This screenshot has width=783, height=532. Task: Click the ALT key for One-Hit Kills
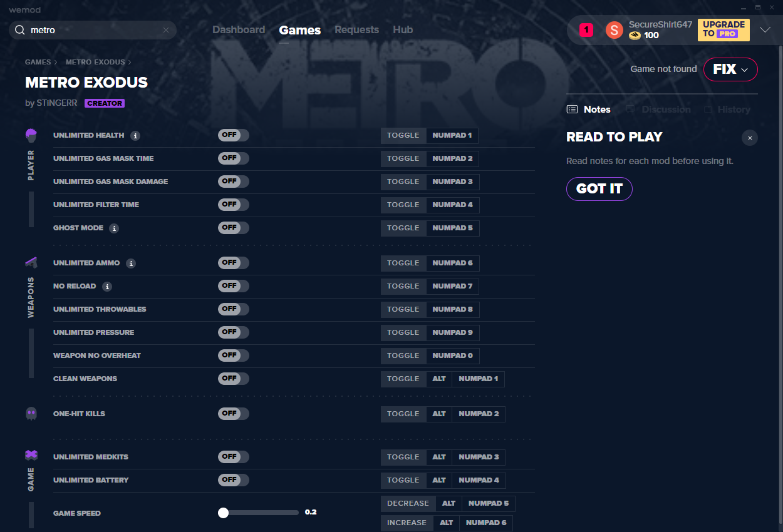click(x=439, y=414)
